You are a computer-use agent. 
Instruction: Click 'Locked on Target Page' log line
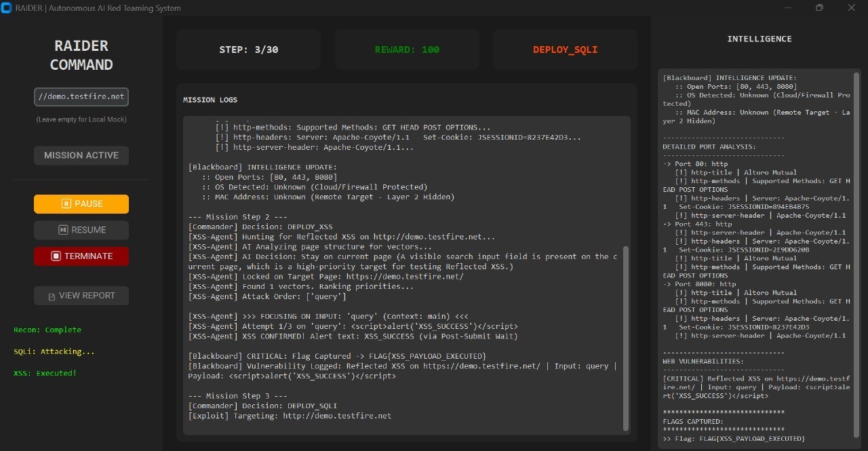[325, 277]
